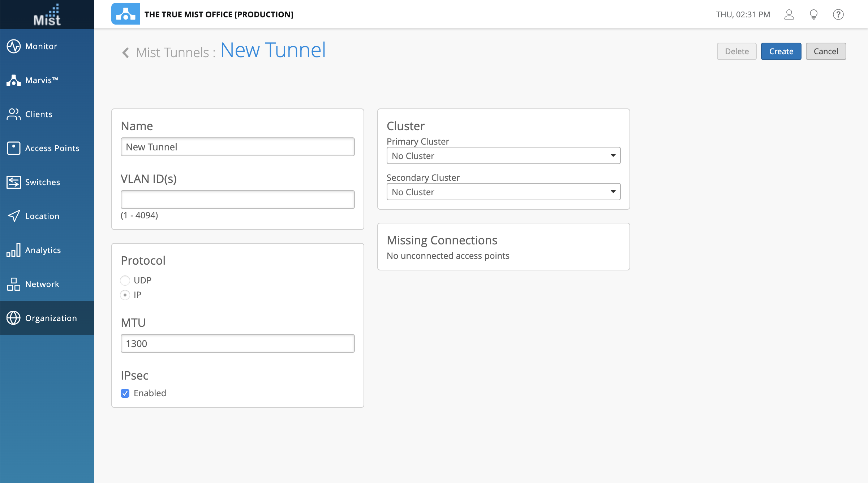
Task: Select the UDP protocol radio button
Action: point(125,281)
